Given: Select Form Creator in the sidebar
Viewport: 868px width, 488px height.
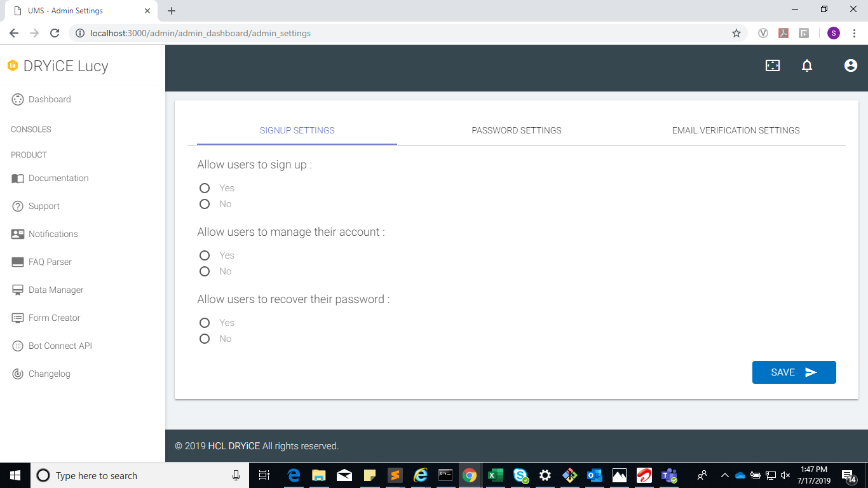Looking at the screenshot, I should click(46, 318).
